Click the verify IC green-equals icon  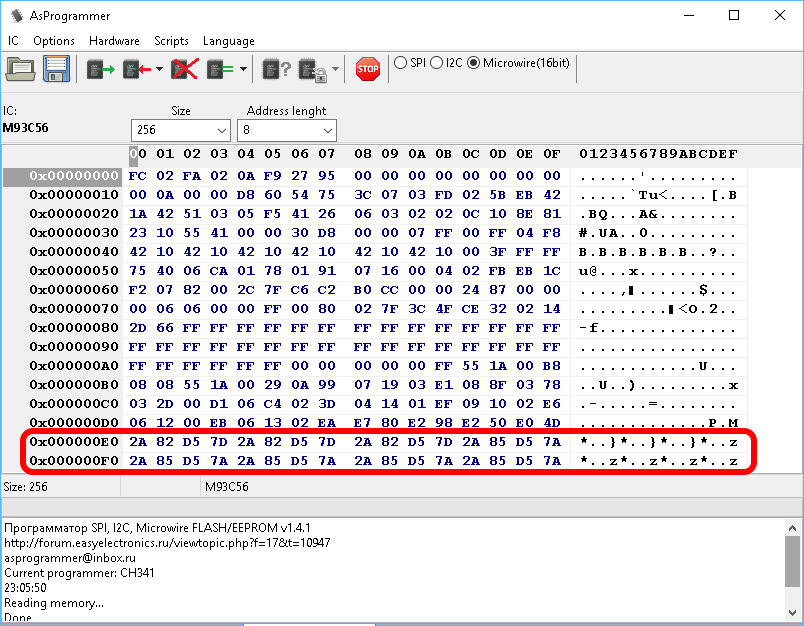(x=220, y=68)
